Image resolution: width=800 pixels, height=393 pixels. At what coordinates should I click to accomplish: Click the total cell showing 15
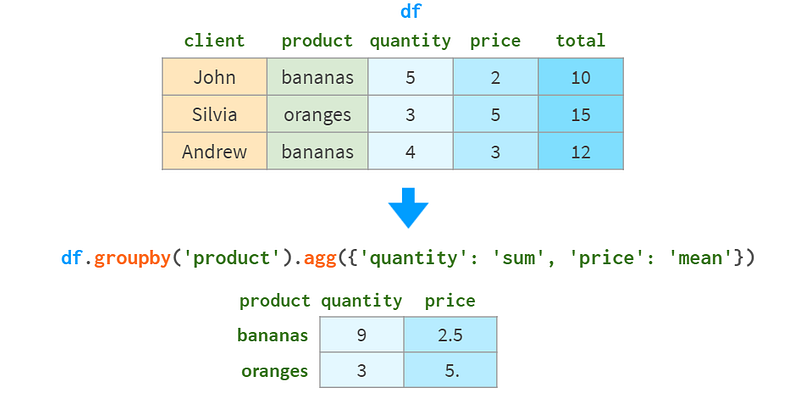pyautogui.click(x=581, y=114)
